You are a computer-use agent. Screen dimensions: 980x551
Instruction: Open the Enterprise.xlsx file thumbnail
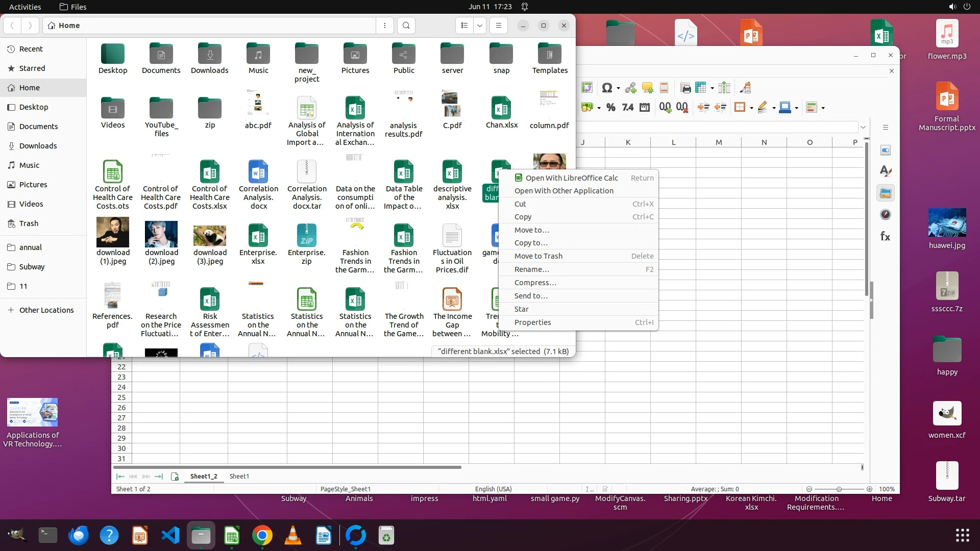[258, 236]
